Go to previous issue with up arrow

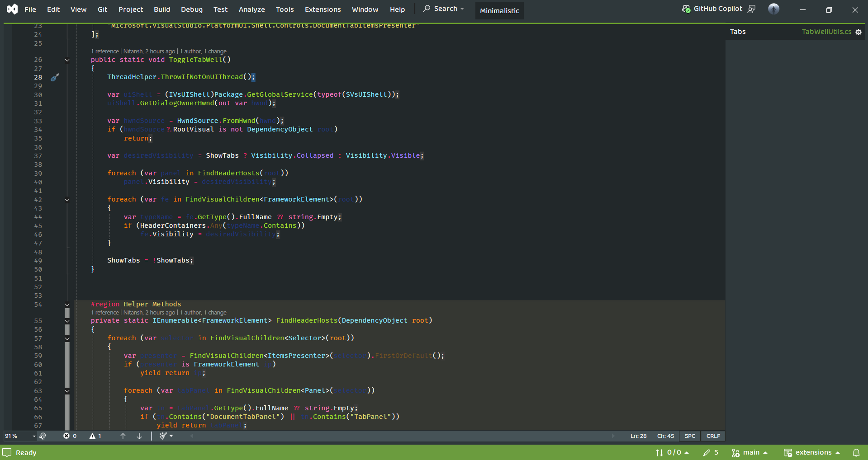(123, 436)
